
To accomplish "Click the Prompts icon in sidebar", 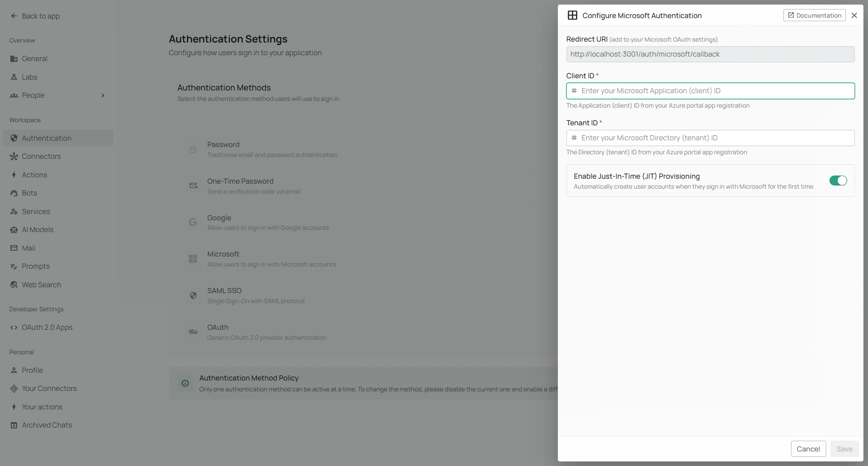I will [14, 266].
